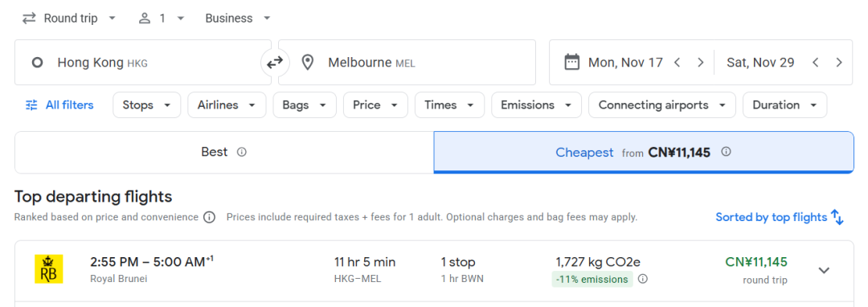Switch to the Best tab
This screenshot has height=307, width=868.
click(x=224, y=152)
